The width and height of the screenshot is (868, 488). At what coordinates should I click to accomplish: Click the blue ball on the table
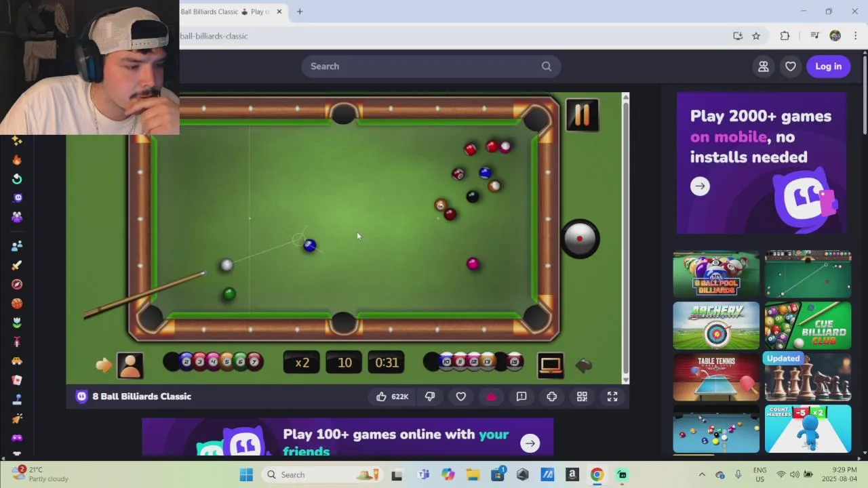tap(310, 245)
